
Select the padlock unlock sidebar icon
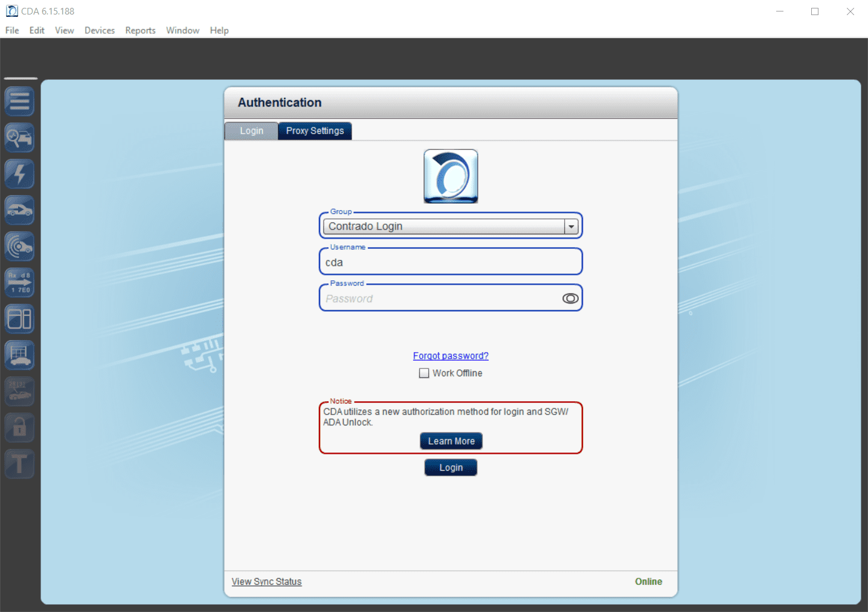19,428
